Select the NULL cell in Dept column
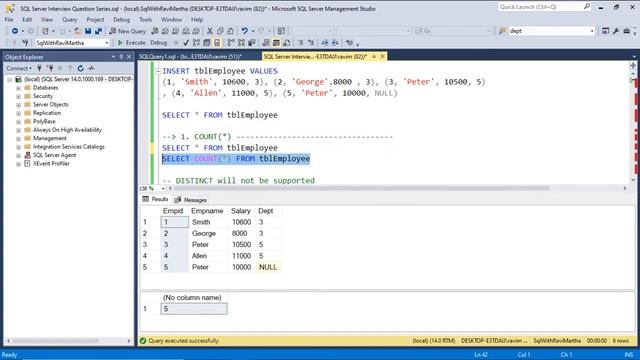Image resolution: width=640 pixels, height=360 pixels. (268, 267)
